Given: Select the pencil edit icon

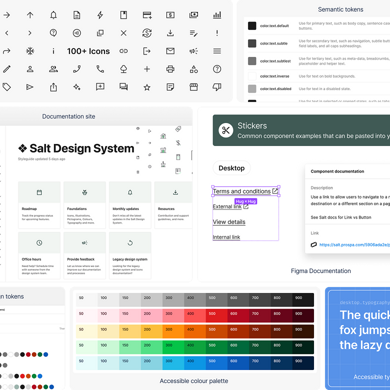Looking at the screenshot, I should pyautogui.click(x=7, y=69).
